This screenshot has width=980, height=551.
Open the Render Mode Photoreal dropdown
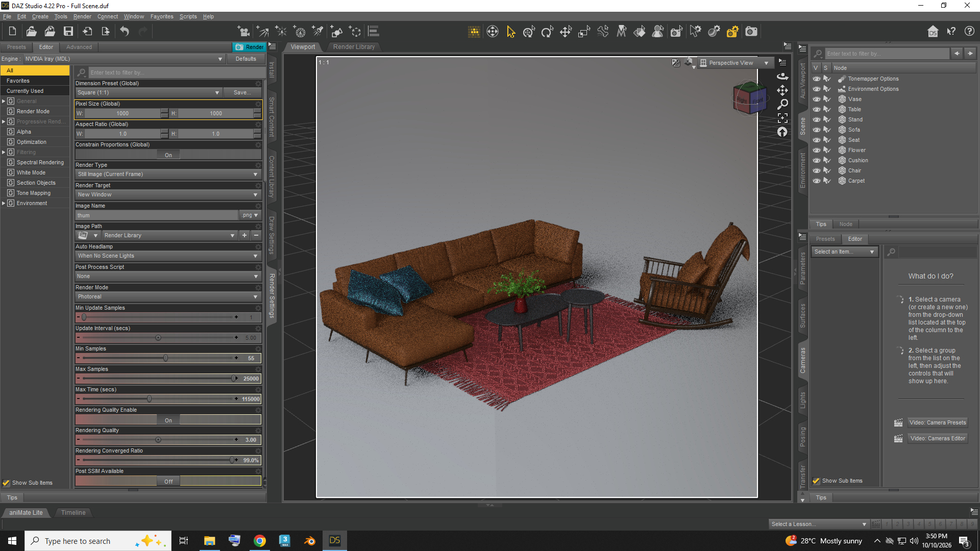tap(168, 296)
